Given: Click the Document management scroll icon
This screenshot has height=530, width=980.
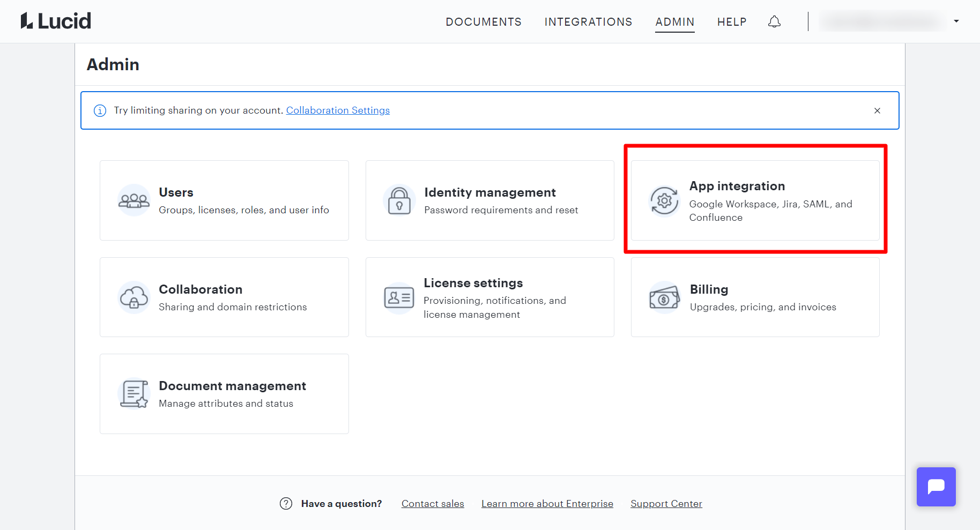Looking at the screenshot, I should coord(134,394).
